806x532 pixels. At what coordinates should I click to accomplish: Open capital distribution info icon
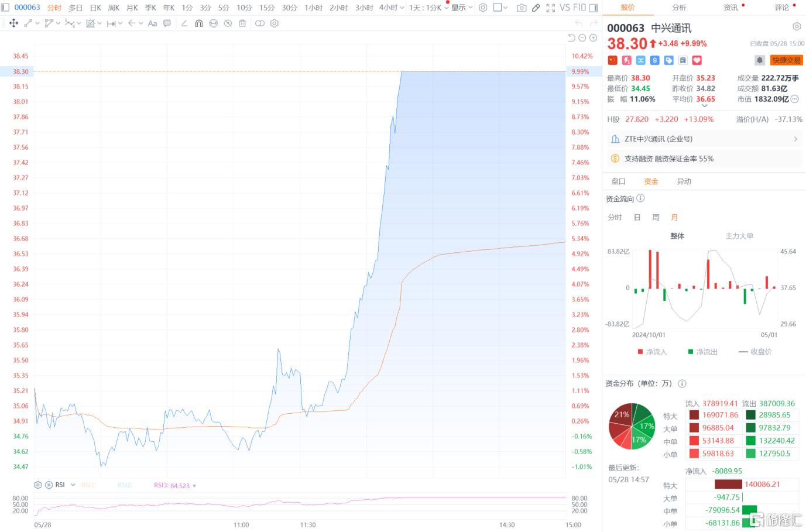click(682, 384)
